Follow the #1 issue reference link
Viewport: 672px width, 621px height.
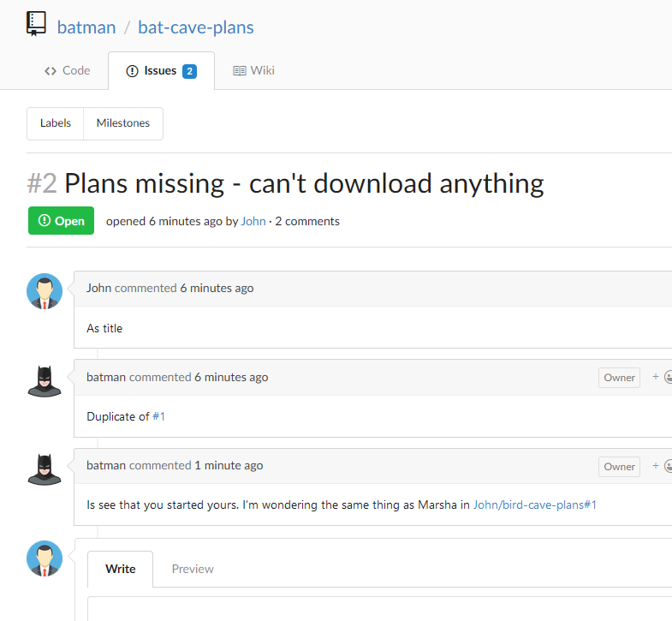pos(158,416)
